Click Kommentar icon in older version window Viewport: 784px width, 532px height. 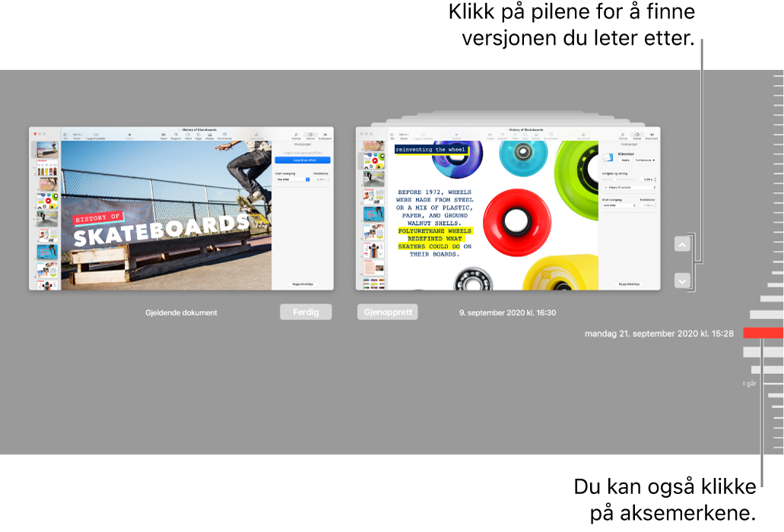pos(551,136)
